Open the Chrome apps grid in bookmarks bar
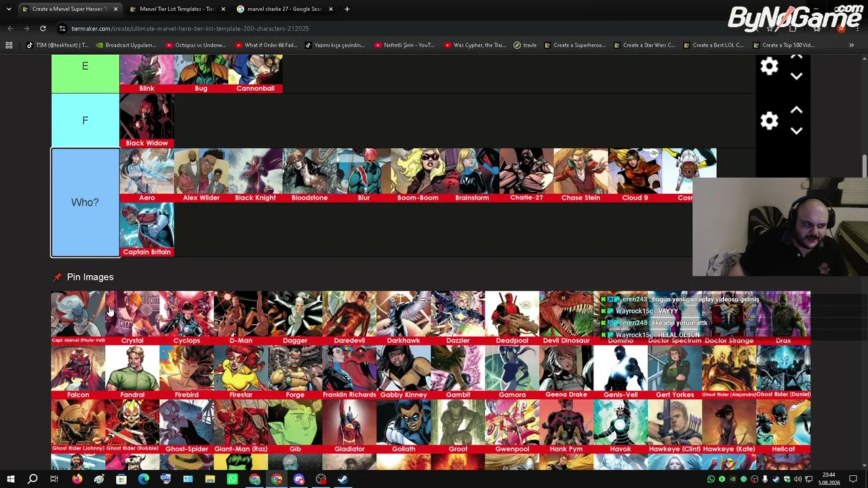Viewport: 868px width, 488px height. (x=9, y=45)
